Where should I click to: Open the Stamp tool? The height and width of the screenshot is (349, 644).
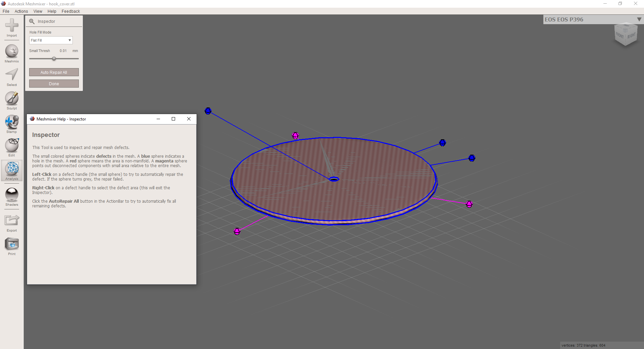click(x=12, y=122)
